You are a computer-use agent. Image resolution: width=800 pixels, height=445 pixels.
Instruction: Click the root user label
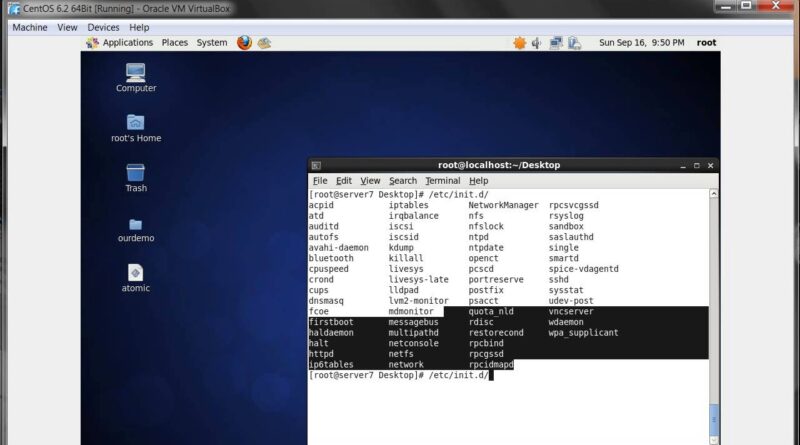pos(706,42)
